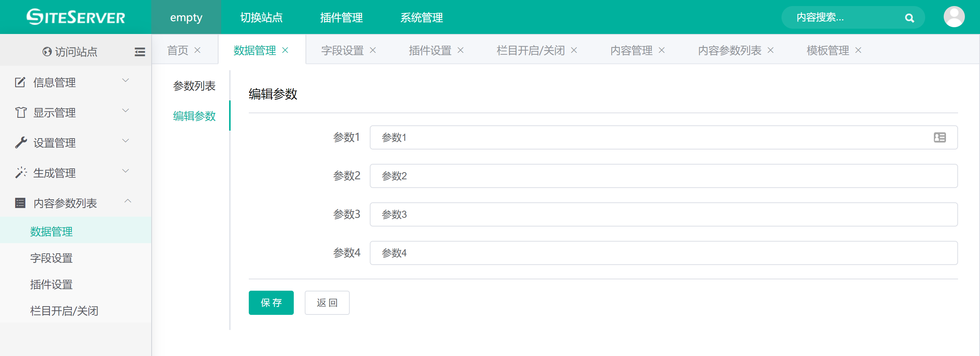980x356 pixels.
Task: Open the user avatar menu
Action: (x=954, y=17)
